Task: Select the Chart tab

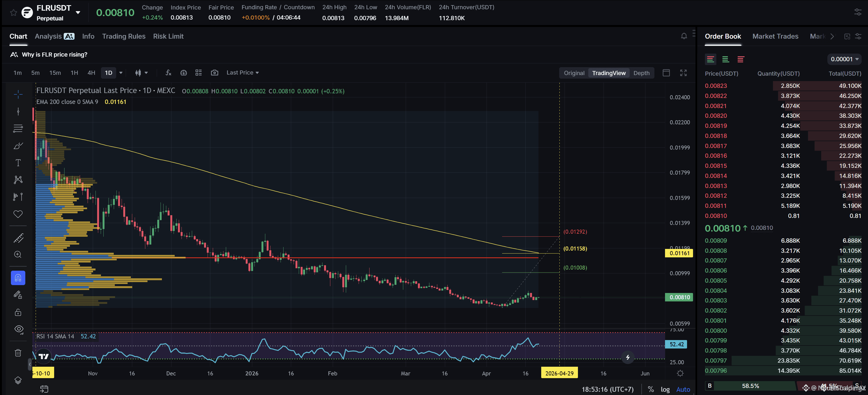Action: [18, 36]
